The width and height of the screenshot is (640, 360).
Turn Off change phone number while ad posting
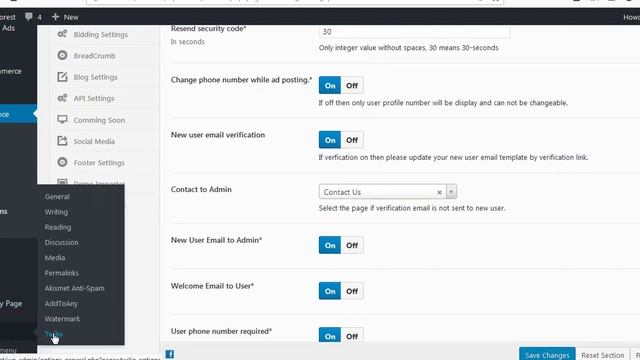[x=352, y=85]
